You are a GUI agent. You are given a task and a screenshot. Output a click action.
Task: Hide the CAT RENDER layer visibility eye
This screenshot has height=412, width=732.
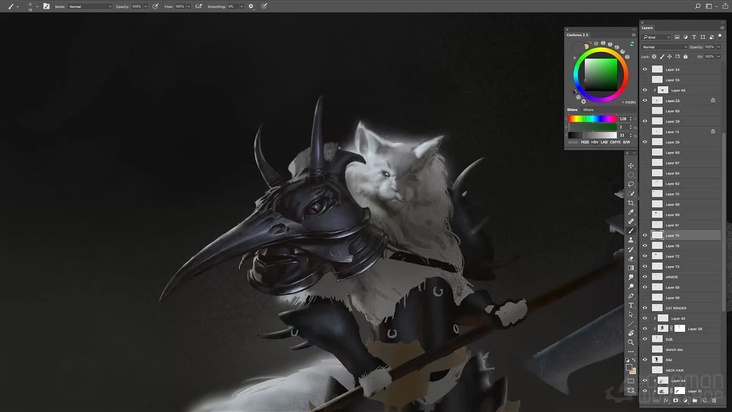(x=645, y=308)
